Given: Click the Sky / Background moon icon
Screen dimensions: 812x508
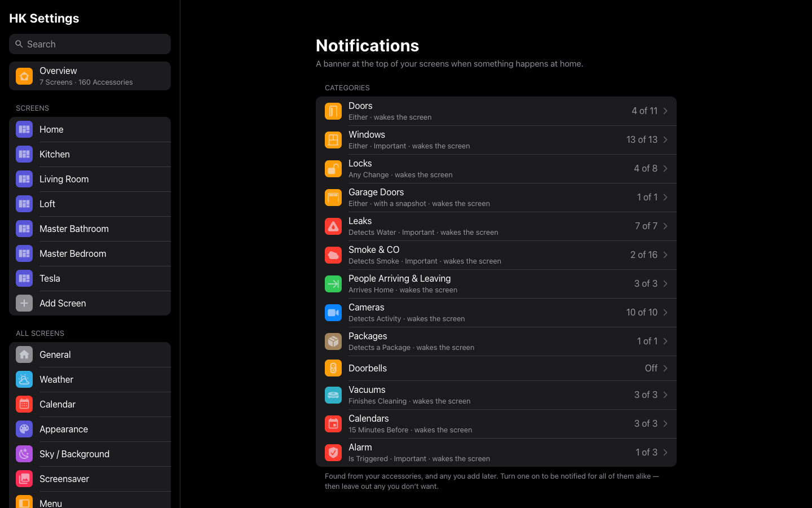Looking at the screenshot, I should click(x=24, y=454).
